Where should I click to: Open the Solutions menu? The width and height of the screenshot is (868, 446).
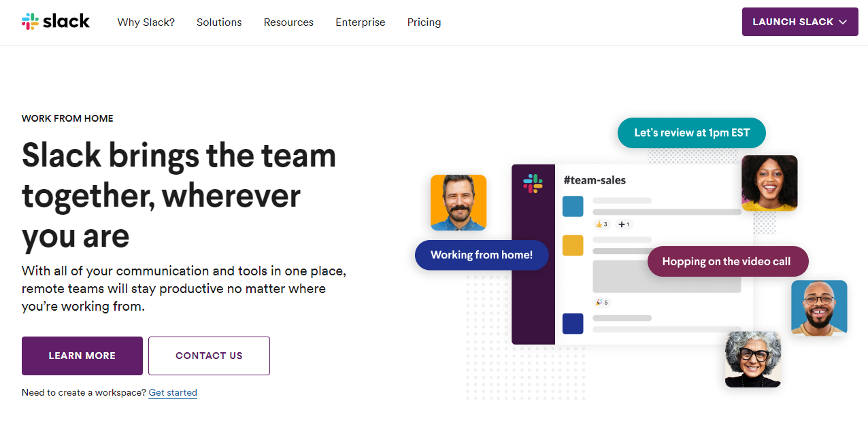[219, 22]
